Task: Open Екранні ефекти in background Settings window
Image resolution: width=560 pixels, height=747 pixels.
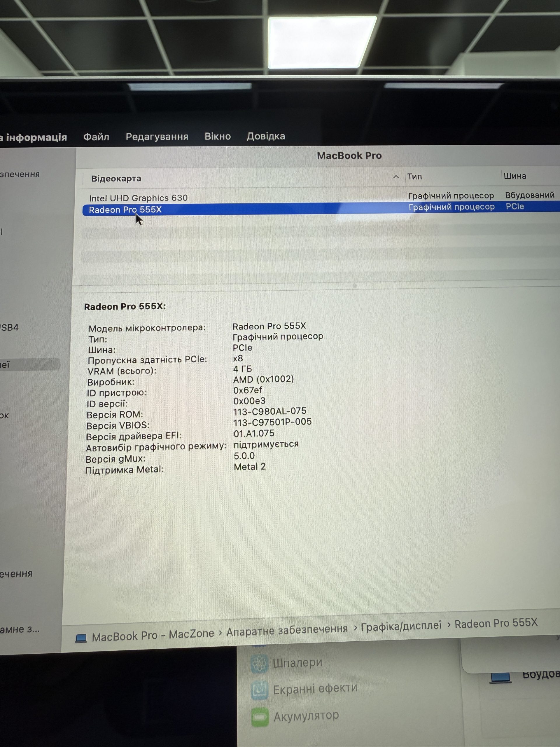Action: point(315,689)
